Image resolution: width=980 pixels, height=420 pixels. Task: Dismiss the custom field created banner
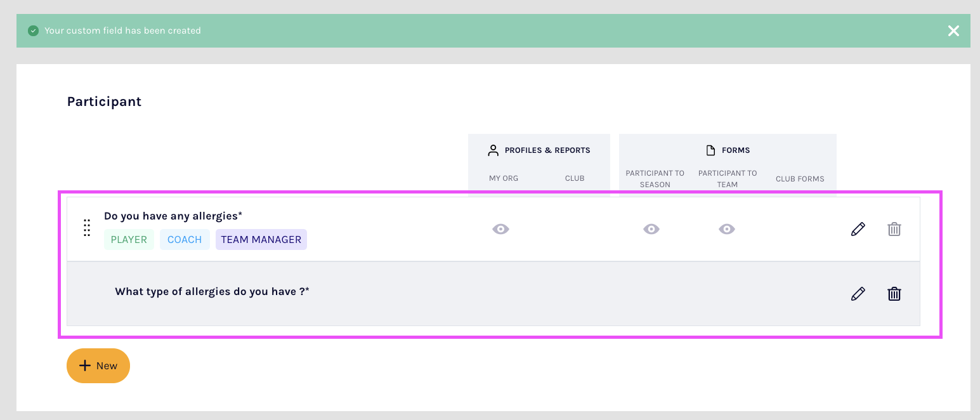tap(953, 31)
